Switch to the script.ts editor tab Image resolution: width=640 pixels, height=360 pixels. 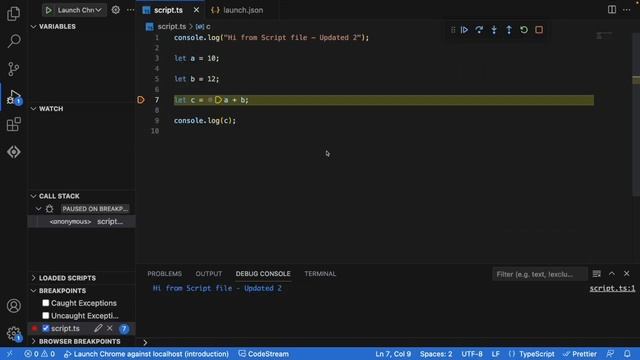168,10
